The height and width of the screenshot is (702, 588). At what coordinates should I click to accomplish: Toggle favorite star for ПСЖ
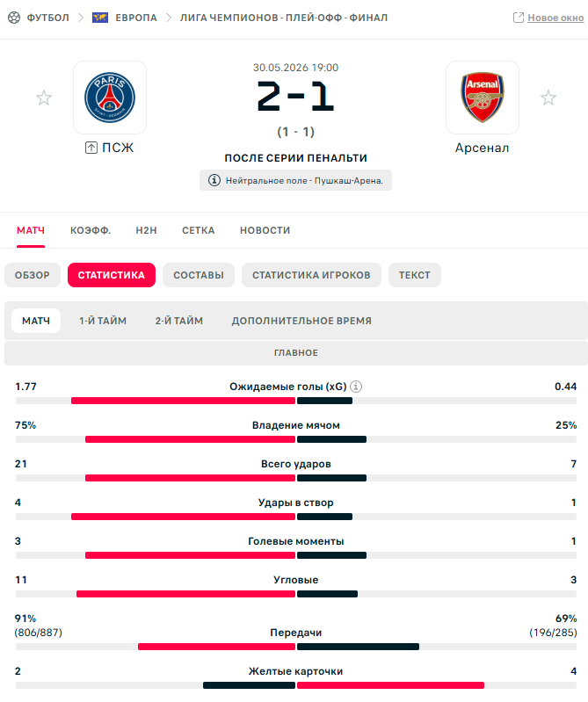(x=44, y=98)
